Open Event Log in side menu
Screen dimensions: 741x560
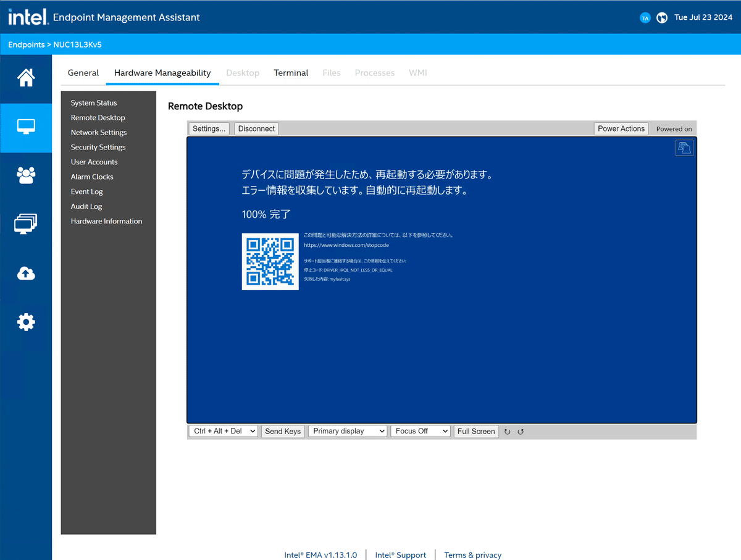pos(86,192)
